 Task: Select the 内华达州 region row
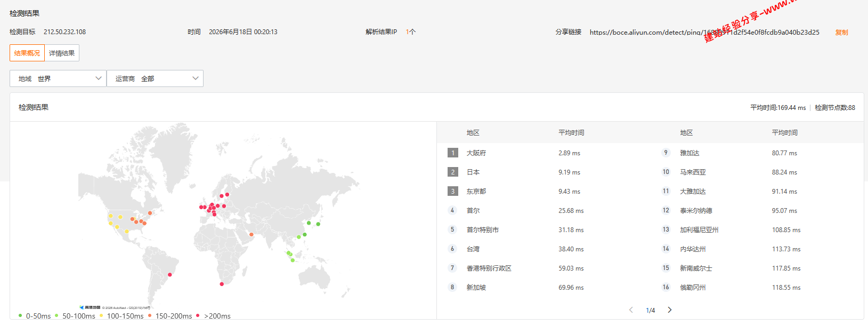[x=757, y=249]
